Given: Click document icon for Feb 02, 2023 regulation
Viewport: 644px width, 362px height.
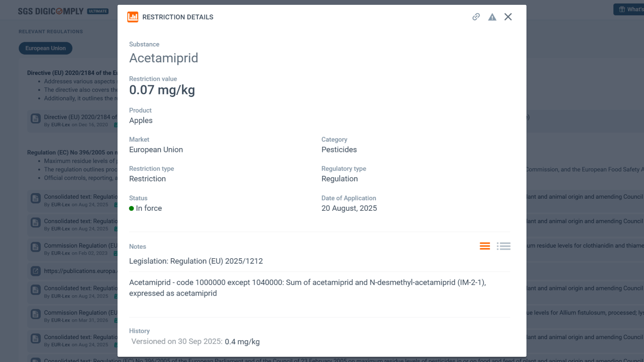Looking at the screenshot, I should [36, 247].
